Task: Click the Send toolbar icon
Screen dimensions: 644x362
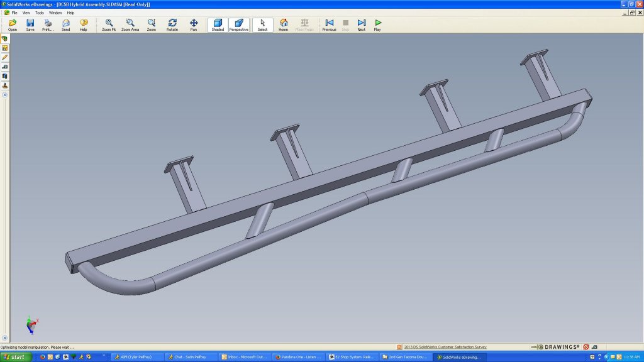Action: (65, 25)
